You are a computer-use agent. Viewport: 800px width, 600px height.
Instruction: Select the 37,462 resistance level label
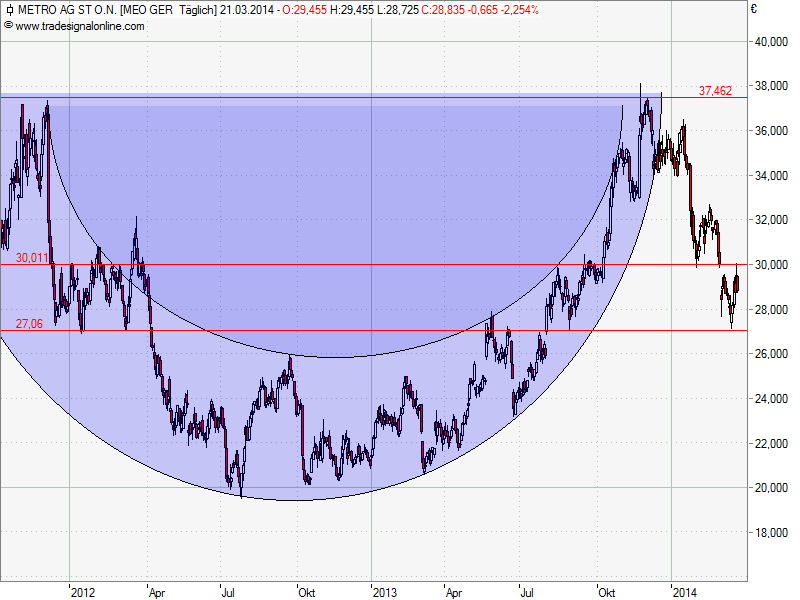click(715, 90)
